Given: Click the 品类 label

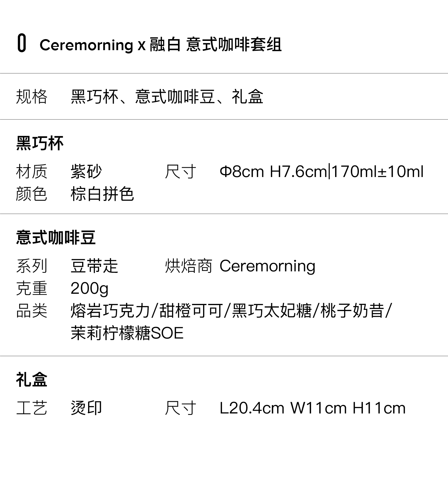Looking at the screenshot, I should (32, 311).
